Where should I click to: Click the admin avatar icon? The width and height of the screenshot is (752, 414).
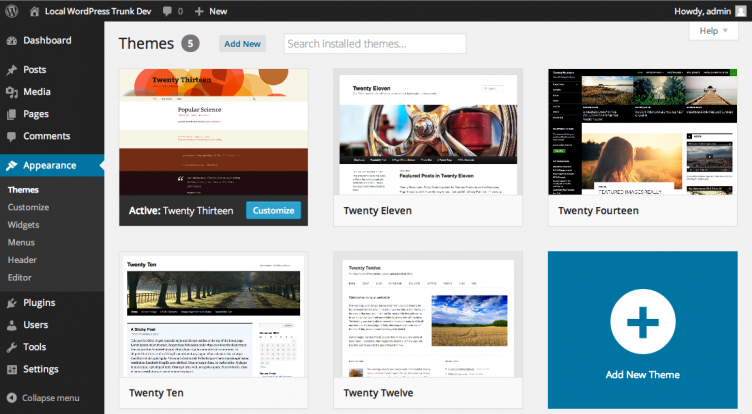(x=741, y=11)
